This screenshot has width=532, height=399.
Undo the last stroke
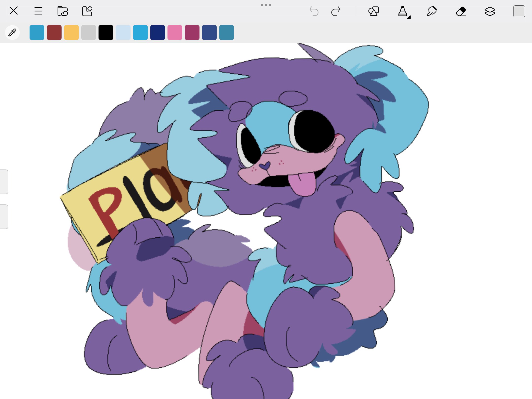(314, 11)
